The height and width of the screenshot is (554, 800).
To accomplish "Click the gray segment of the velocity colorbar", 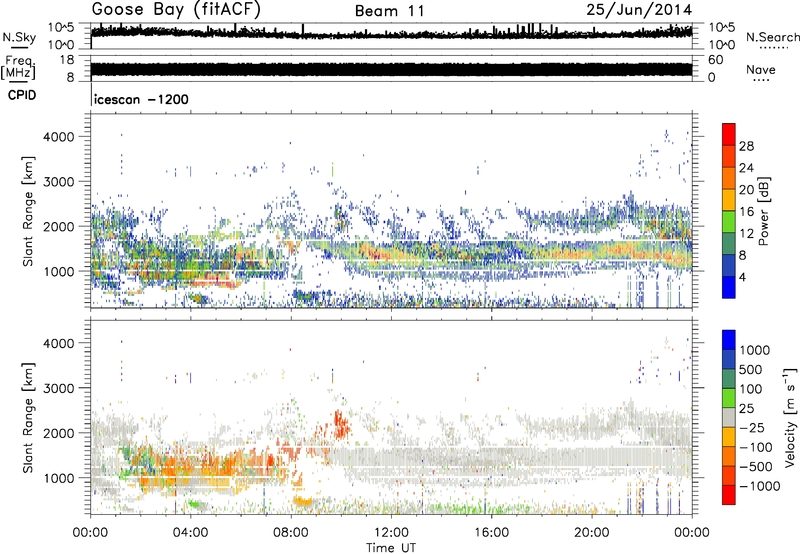I will tap(729, 418).
